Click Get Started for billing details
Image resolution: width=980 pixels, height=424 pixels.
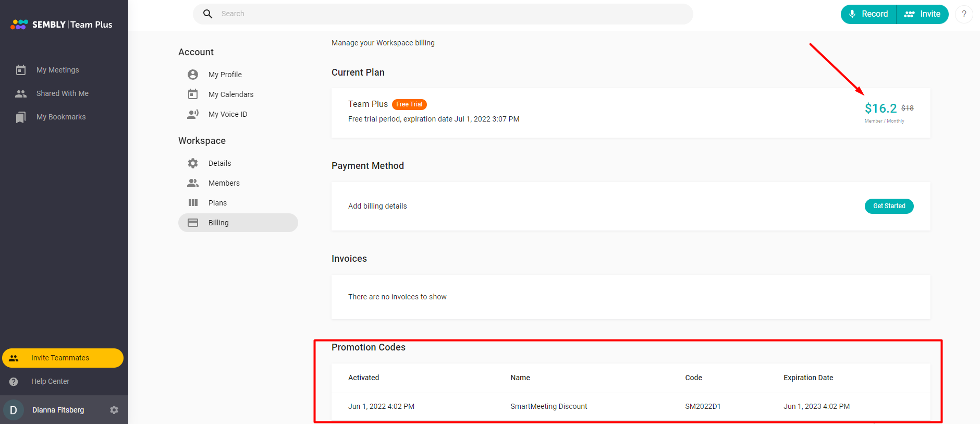click(889, 206)
